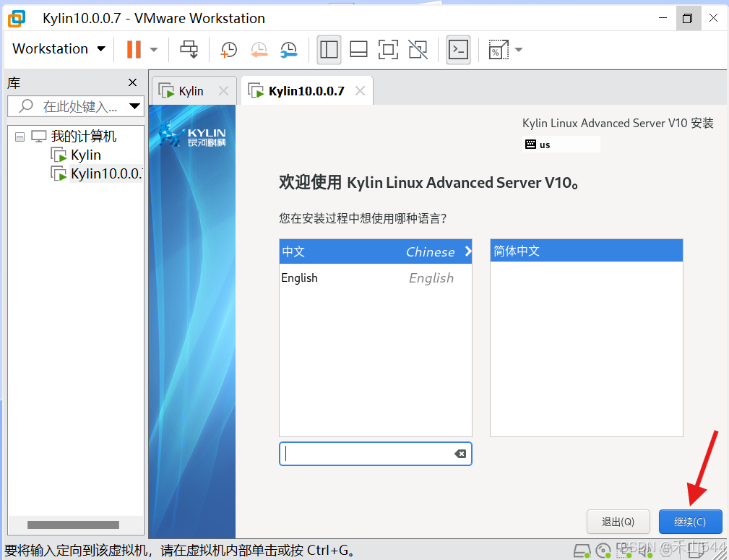The width and height of the screenshot is (729, 560).
Task: Clear the language search field
Action: (x=460, y=454)
